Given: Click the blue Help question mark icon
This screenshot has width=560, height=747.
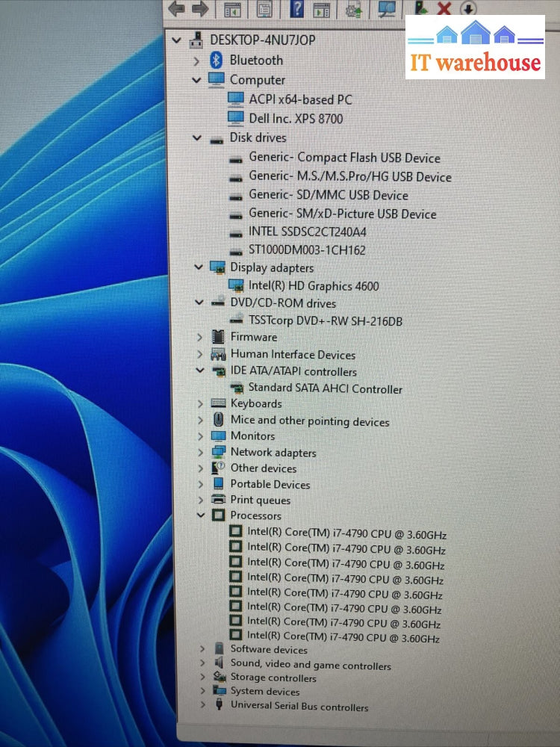Looking at the screenshot, I should coord(297,9).
